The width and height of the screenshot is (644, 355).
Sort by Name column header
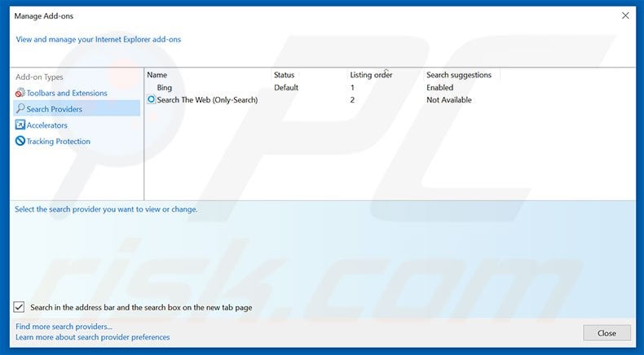pyautogui.click(x=157, y=75)
